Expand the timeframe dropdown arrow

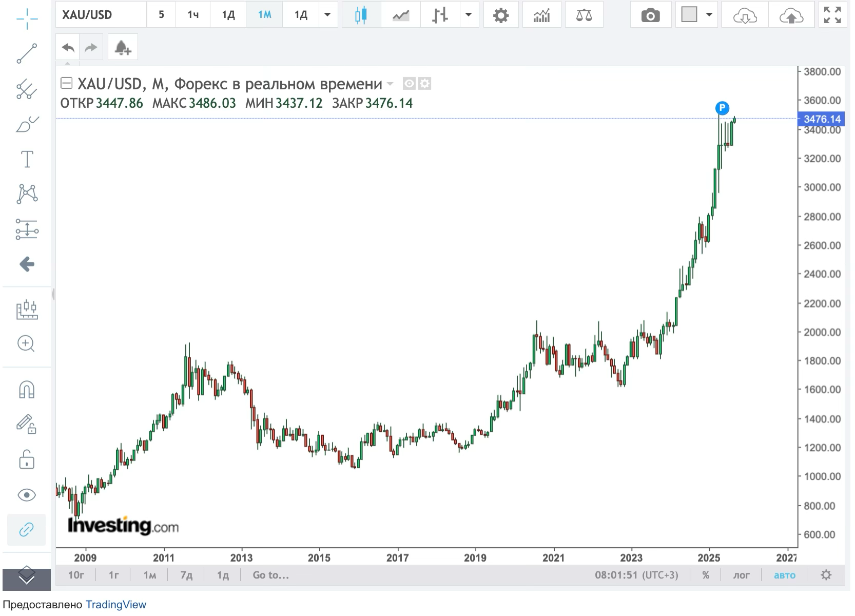pyautogui.click(x=327, y=15)
